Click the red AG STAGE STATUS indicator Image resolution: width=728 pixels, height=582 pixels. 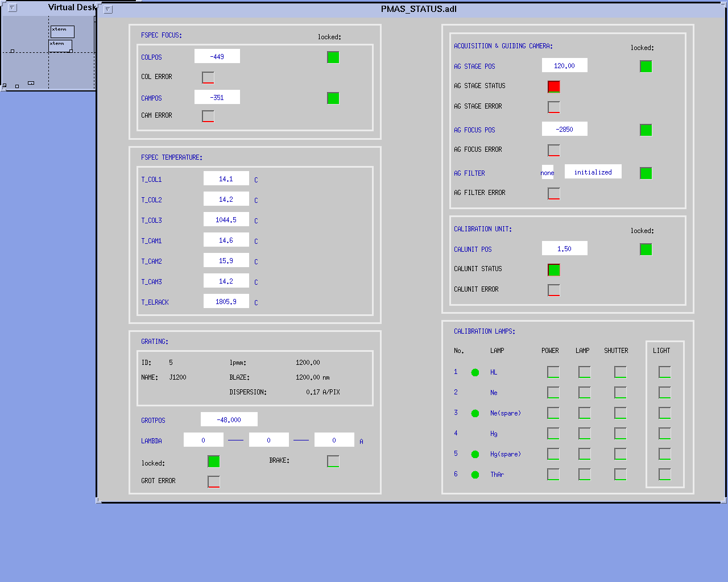(x=553, y=86)
